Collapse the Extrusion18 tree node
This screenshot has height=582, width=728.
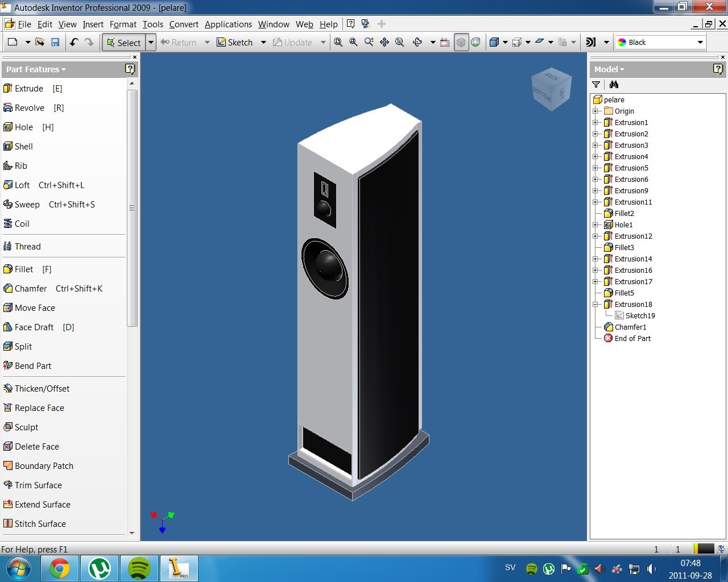pos(595,305)
